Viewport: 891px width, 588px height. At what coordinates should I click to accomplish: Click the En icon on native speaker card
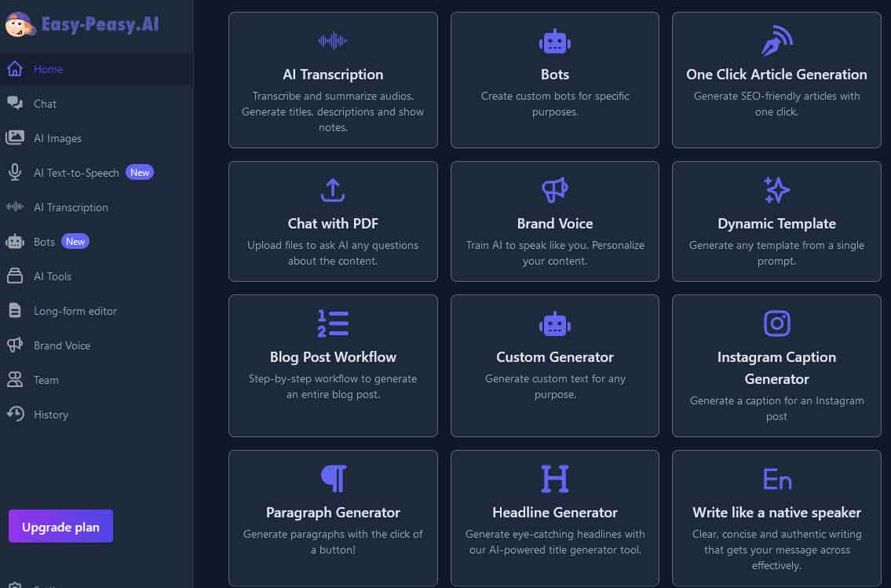coord(777,479)
